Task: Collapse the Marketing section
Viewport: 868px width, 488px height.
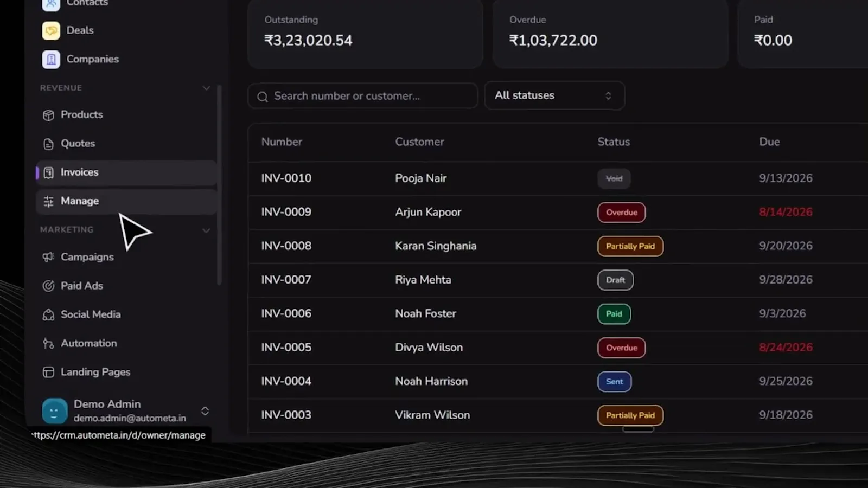Action: (206, 230)
